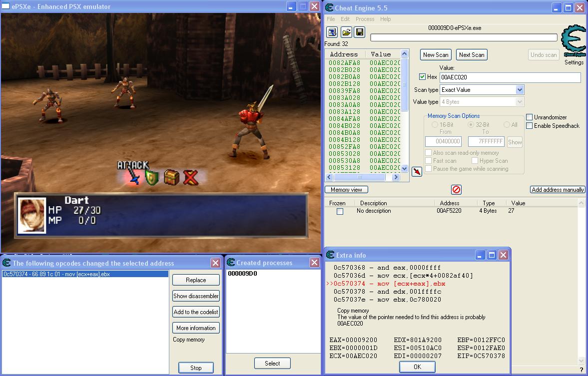588x376 pixels.
Task: Close the Created processes window
Action: (315, 263)
